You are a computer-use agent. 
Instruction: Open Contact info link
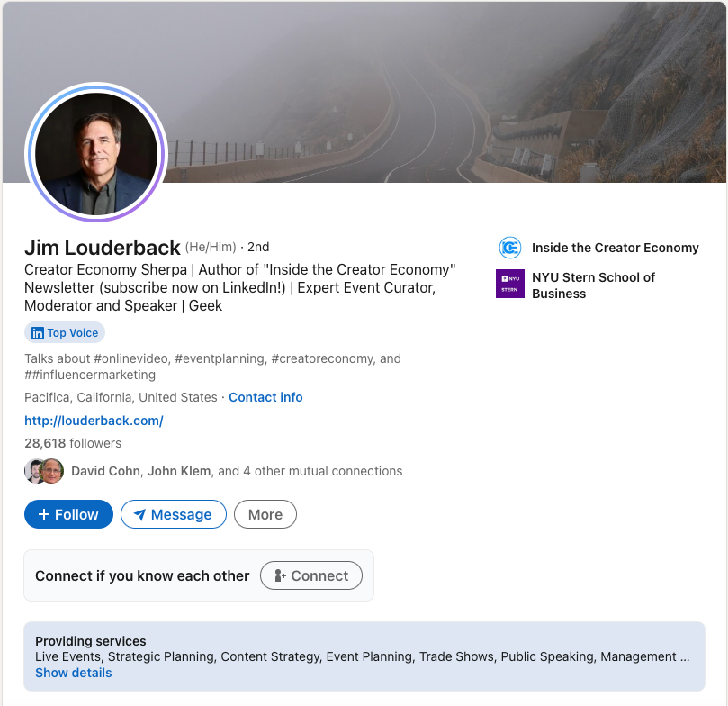coord(265,397)
